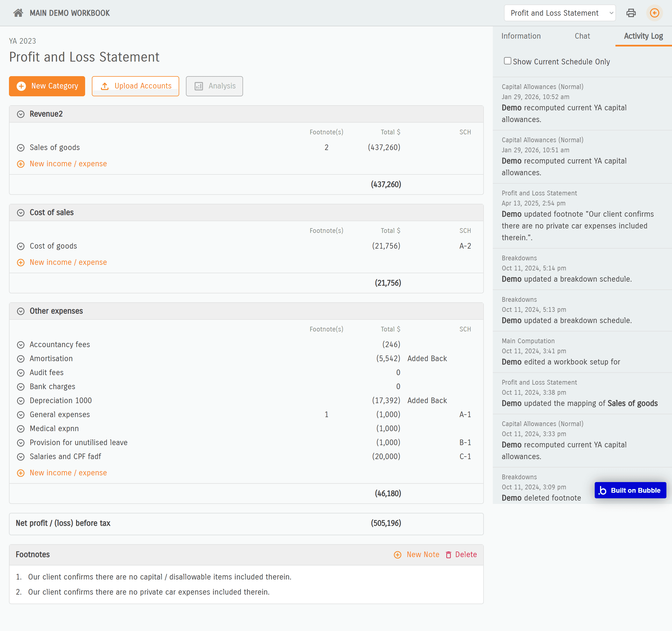
Task: Click the Upload Accounts button
Action: (135, 86)
